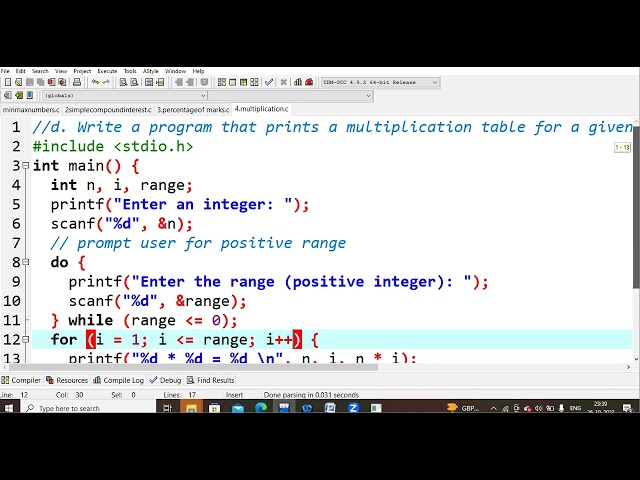Open the Resources bottom panel tab
This screenshot has width=640, height=480.
click(67, 380)
